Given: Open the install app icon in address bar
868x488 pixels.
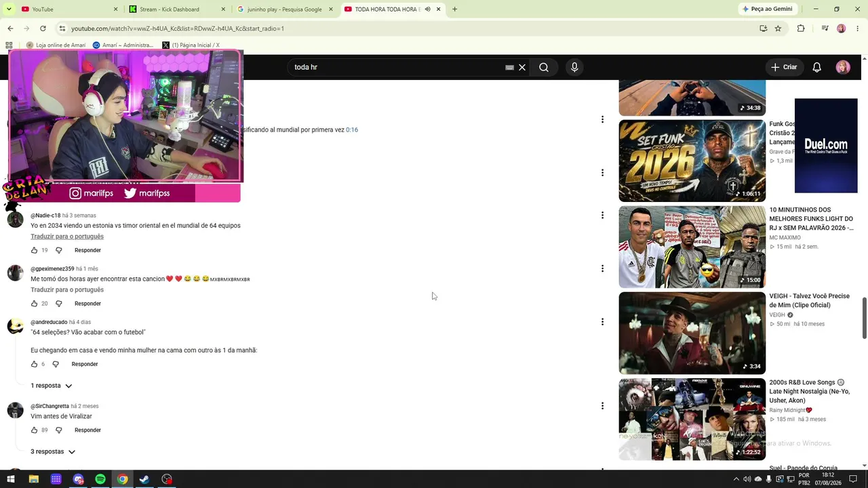Looking at the screenshot, I should click(764, 28).
